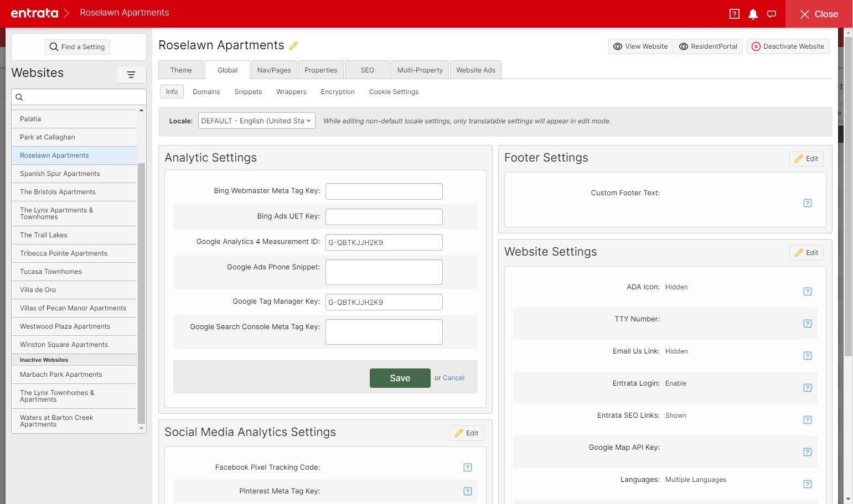Click Google Search Console Meta Tag Key field
Image resolution: width=853 pixels, height=504 pixels.
[384, 332]
